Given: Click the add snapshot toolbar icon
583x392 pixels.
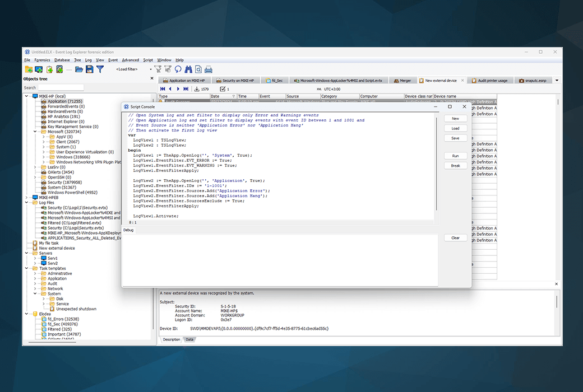Looking at the screenshot, I should click(59, 69).
